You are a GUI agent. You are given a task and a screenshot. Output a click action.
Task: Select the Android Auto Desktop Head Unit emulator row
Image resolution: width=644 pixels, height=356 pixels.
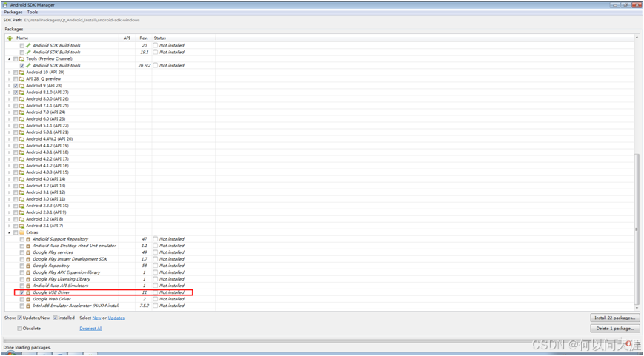coord(74,246)
